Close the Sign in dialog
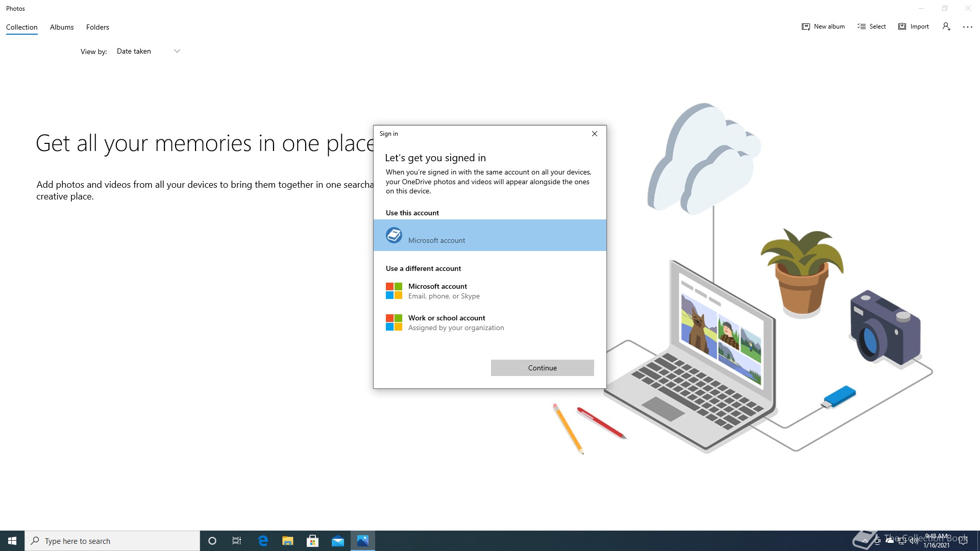Image resolution: width=980 pixels, height=551 pixels. 594,134
